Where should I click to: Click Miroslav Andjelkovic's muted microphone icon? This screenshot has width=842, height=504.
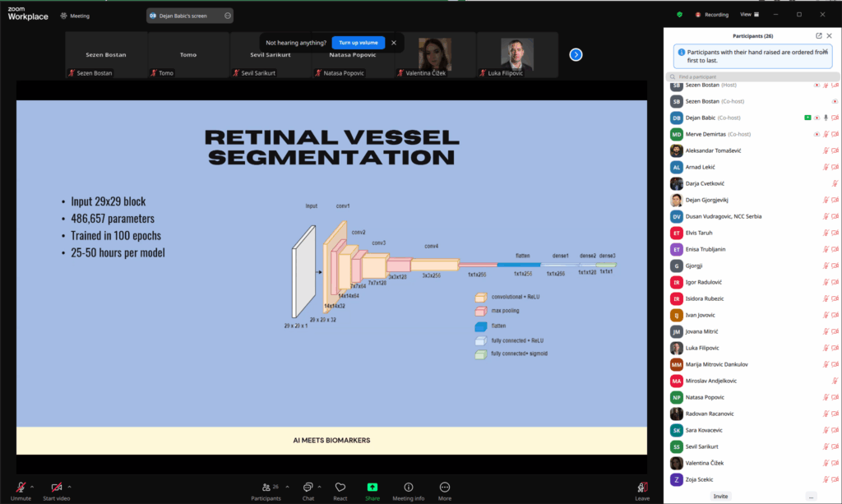tap(835, 381)
